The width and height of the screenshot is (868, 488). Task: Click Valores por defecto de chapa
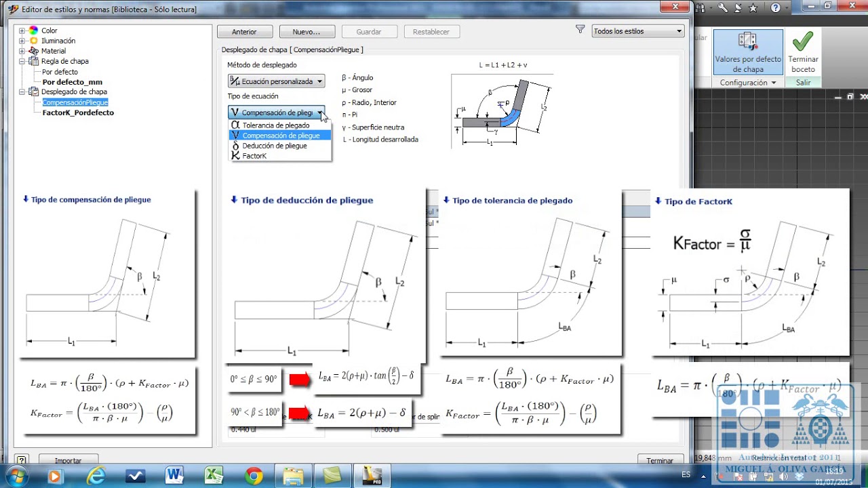[748, 52]
